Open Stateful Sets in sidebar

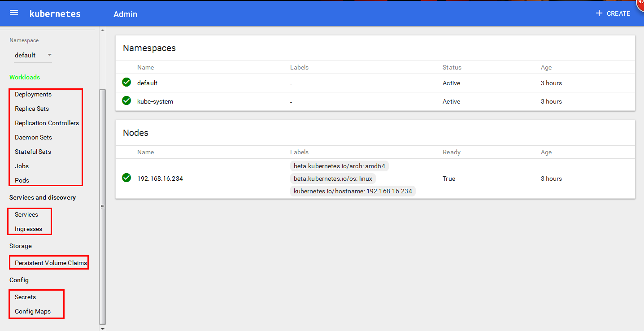33,152
